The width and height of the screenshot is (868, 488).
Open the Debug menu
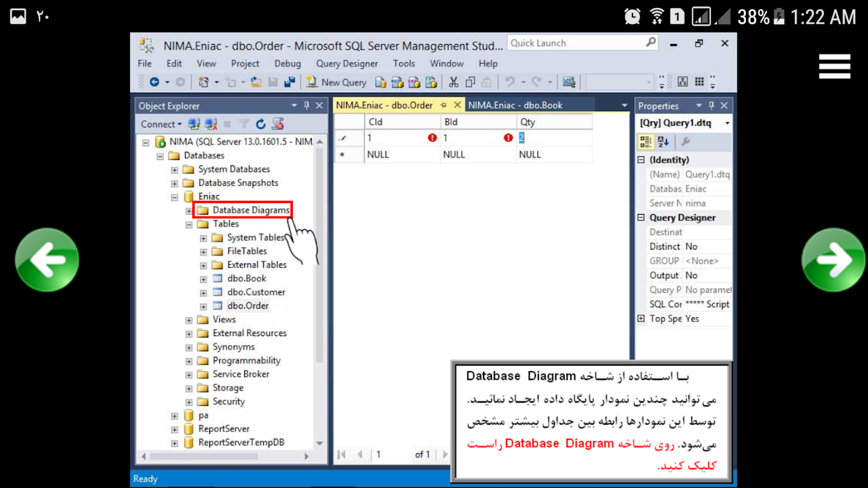point(288,63)
